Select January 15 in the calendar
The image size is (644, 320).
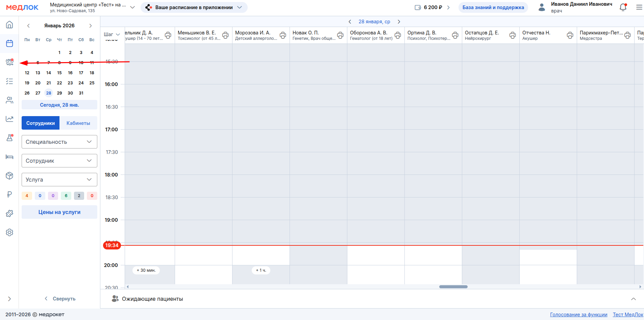pos(59,73)
